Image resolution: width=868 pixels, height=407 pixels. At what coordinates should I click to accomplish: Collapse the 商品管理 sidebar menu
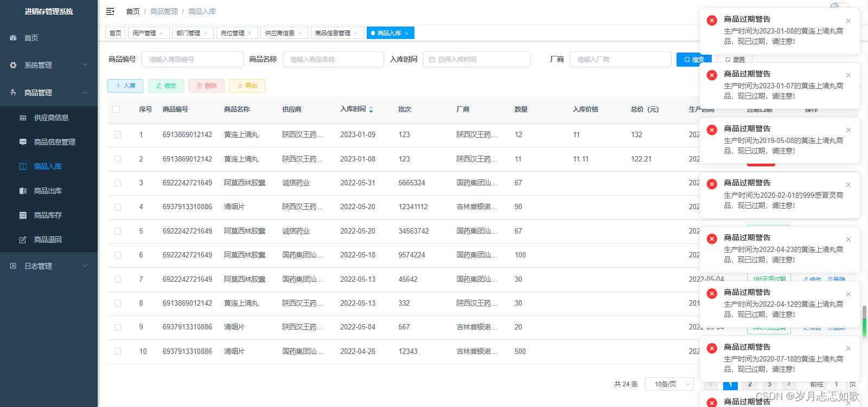coord(49,93)
